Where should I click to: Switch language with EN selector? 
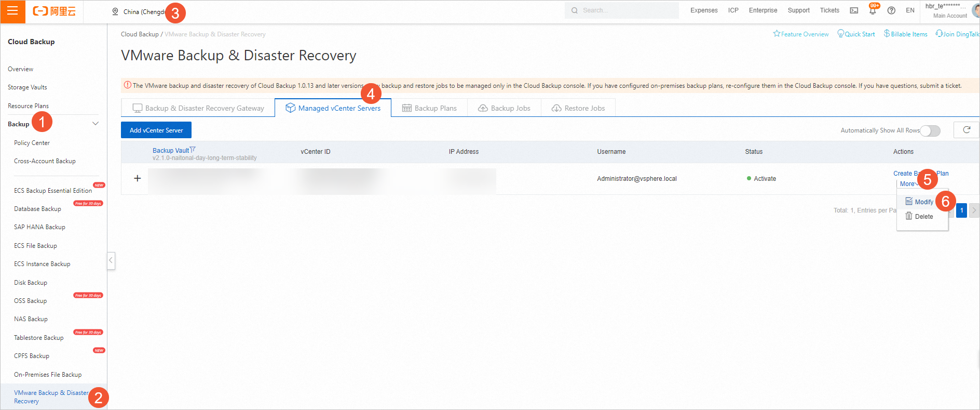(910, 10)
